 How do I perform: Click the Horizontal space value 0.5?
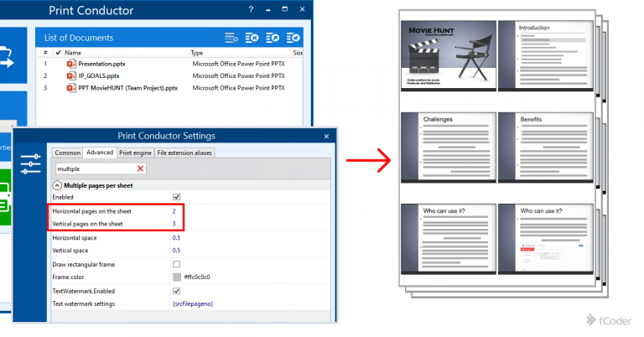coord(176,238)
